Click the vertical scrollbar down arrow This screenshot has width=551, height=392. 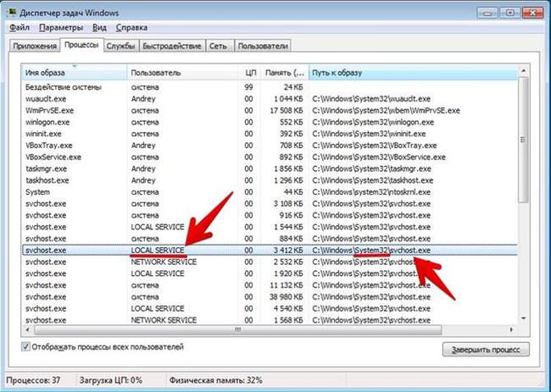523,318
